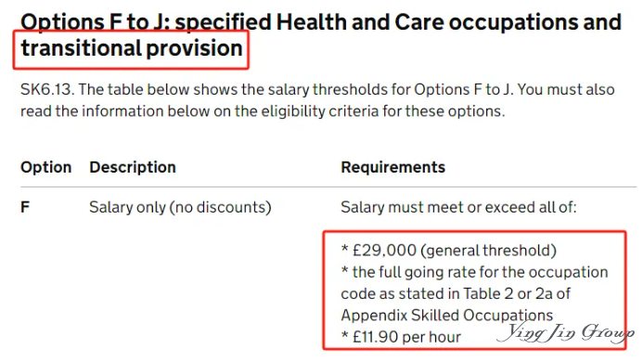Click 'Salary must meet or exceed all of' text
Viewport: 644px width, 361px height.
[458, 207]
